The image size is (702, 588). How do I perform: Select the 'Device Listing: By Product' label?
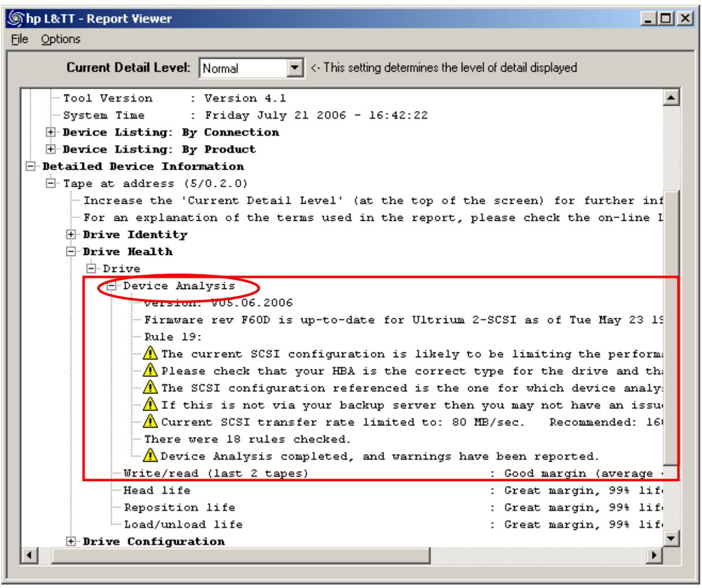pos(159,149)
